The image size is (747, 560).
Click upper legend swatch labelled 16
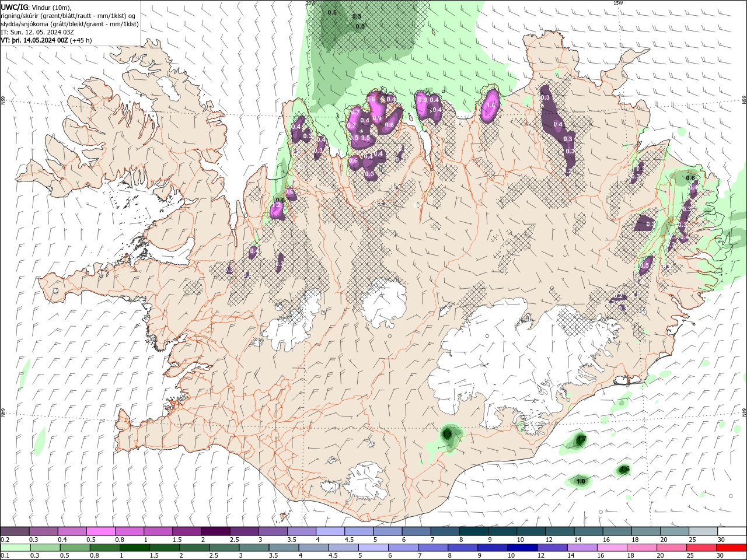617,531
